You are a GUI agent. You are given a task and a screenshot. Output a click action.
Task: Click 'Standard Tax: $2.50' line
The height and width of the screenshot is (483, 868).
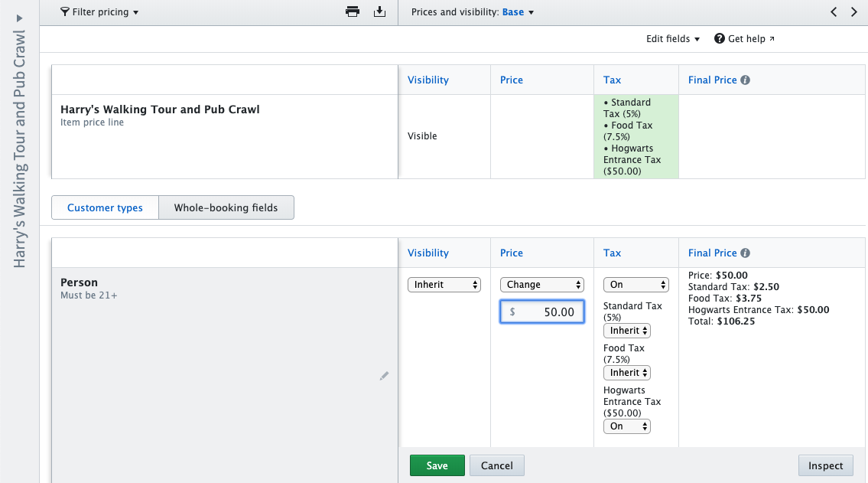coord(733,286)
